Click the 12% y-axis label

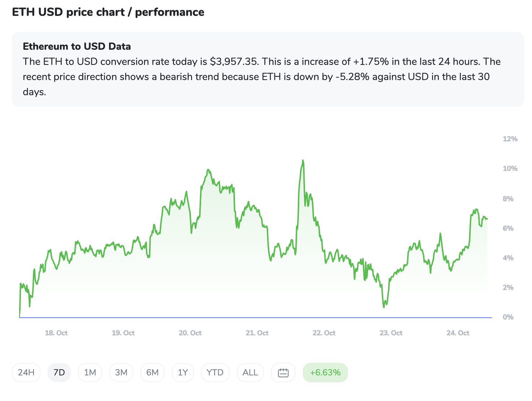pos(510,139)
